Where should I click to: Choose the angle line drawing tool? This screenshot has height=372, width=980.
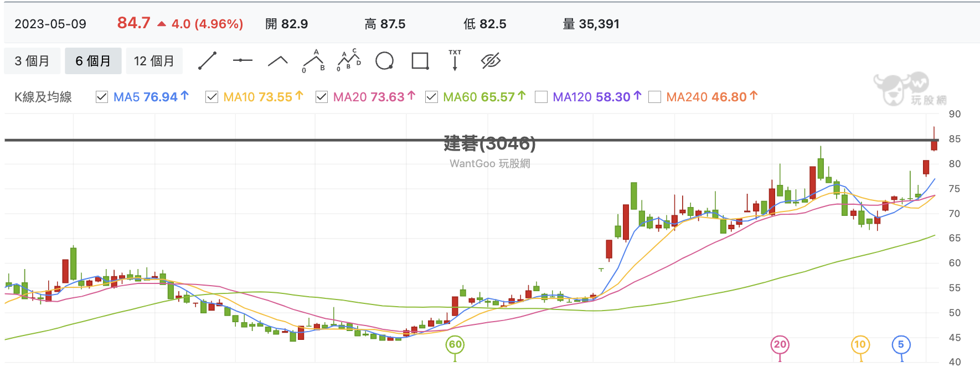278,61
